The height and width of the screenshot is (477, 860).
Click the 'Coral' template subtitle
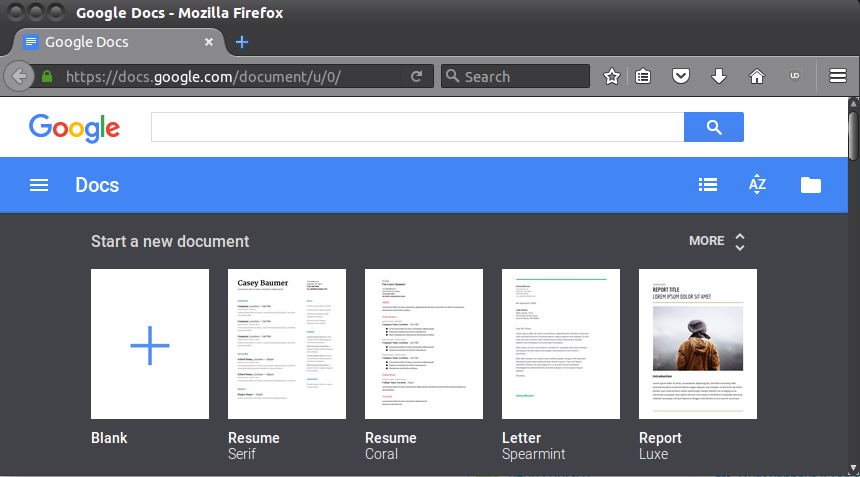pyautogui.click(x=382, y=454)
